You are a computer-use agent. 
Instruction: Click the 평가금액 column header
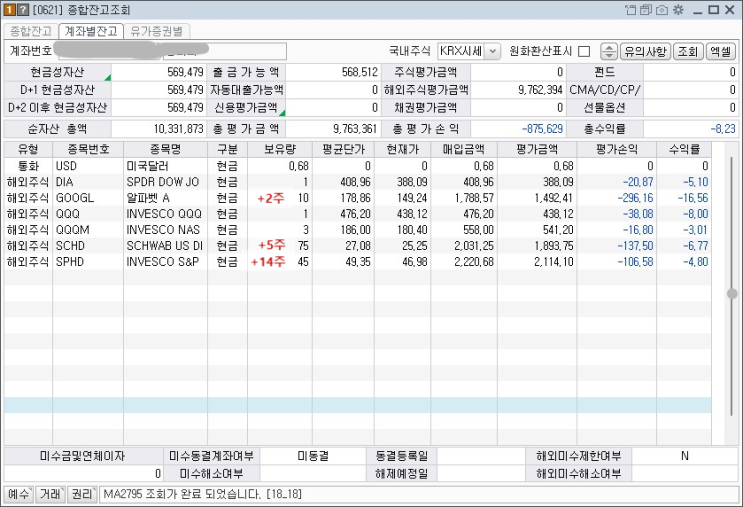pos(537,150)
